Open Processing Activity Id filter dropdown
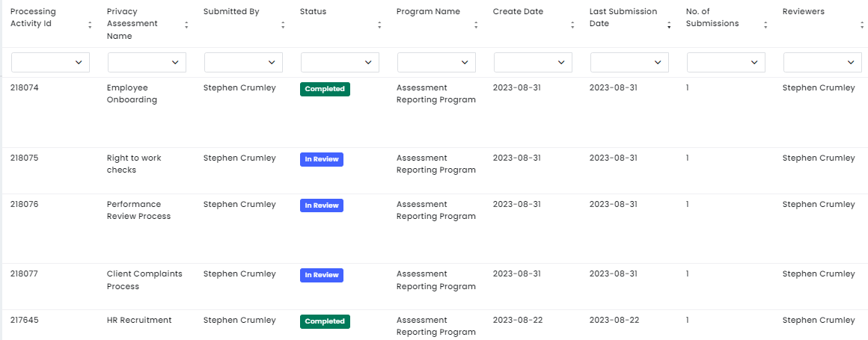The image size is (868, 340). point(50,63)
